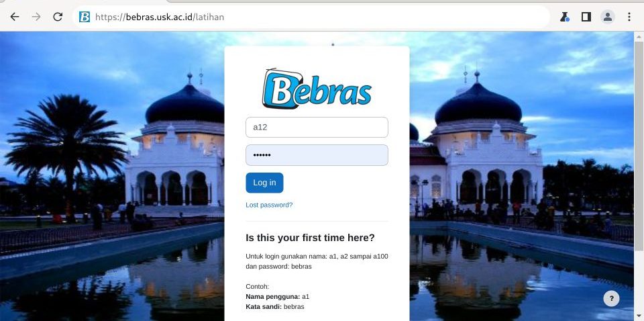
Task: Open the browser three-dot menu
Action: pos(629,17)
